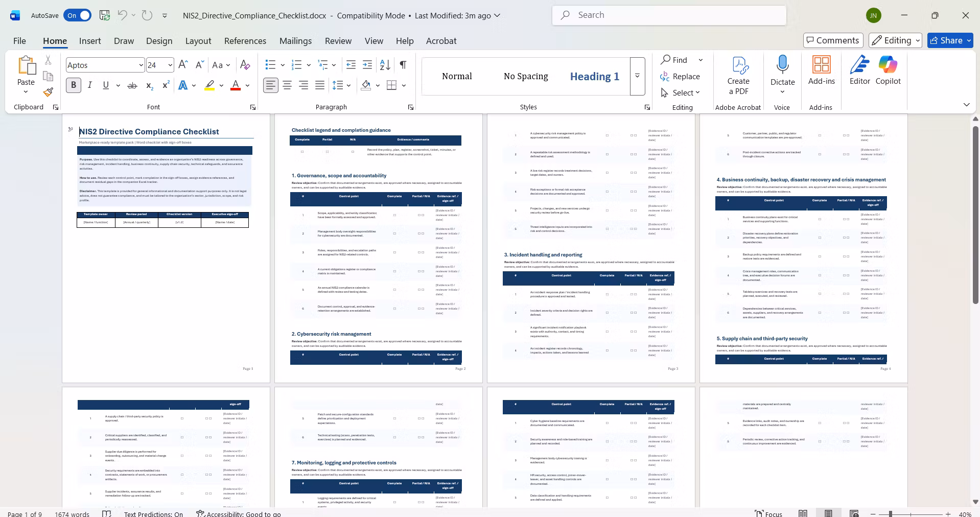Viewport: 980px width, 517px height.
Task: Click the Comments button
Action: (833, 40)
